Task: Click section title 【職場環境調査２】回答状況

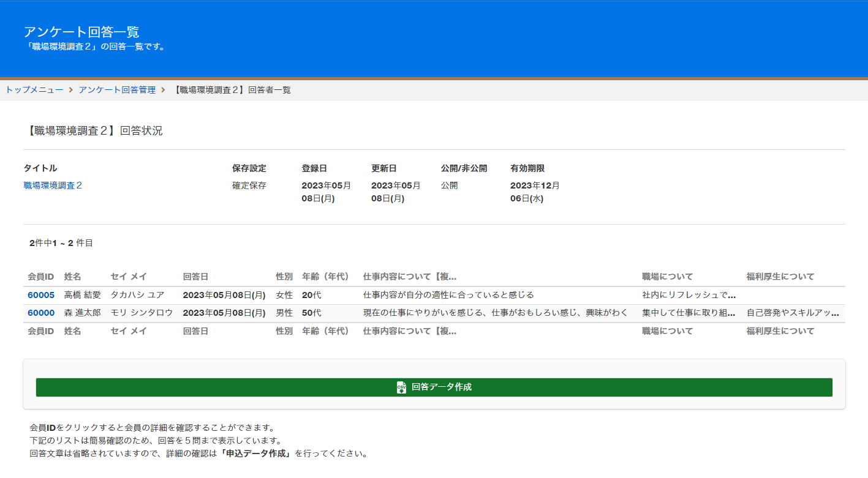Action: (x=93, y=130)
